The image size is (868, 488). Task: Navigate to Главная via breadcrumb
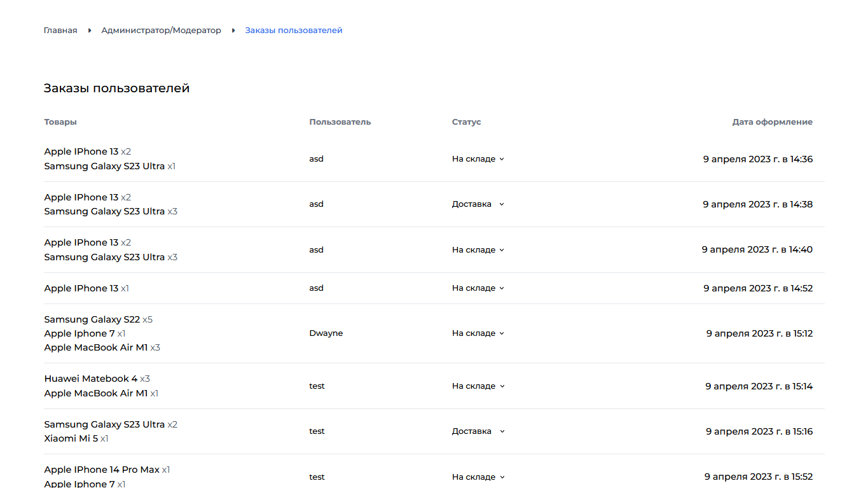click(x=60, y=30)
